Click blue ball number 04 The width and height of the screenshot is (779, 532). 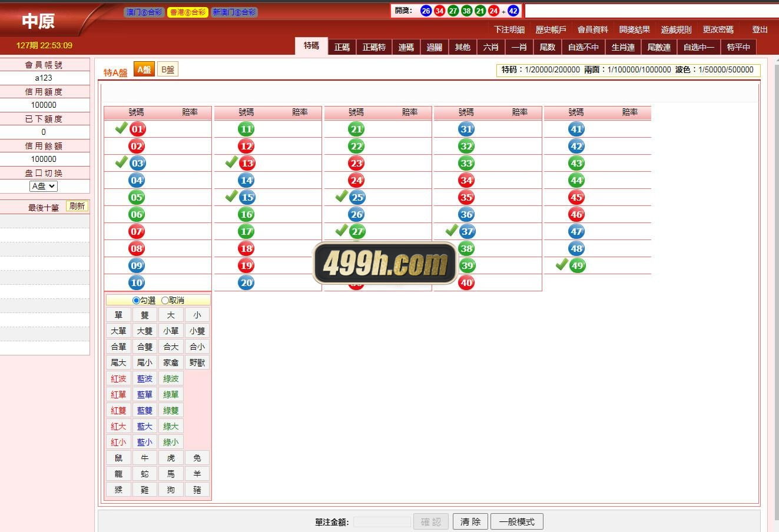coord(137,180)
